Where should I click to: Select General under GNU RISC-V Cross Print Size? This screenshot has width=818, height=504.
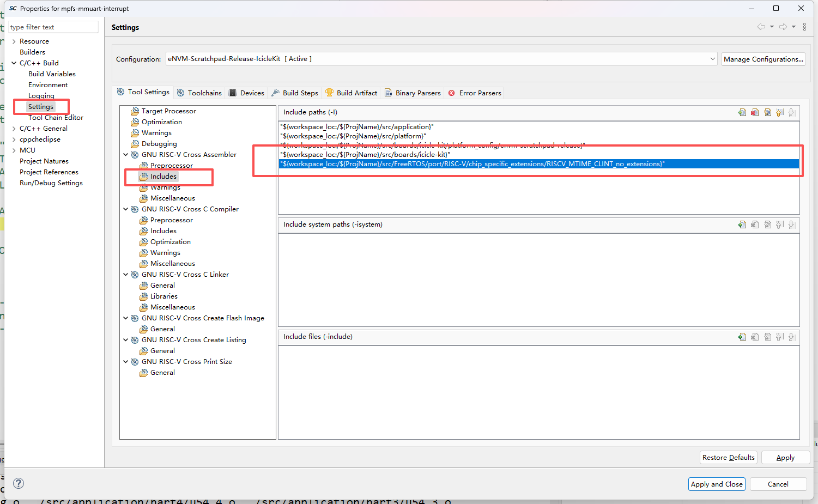click(x=162, y=373)
